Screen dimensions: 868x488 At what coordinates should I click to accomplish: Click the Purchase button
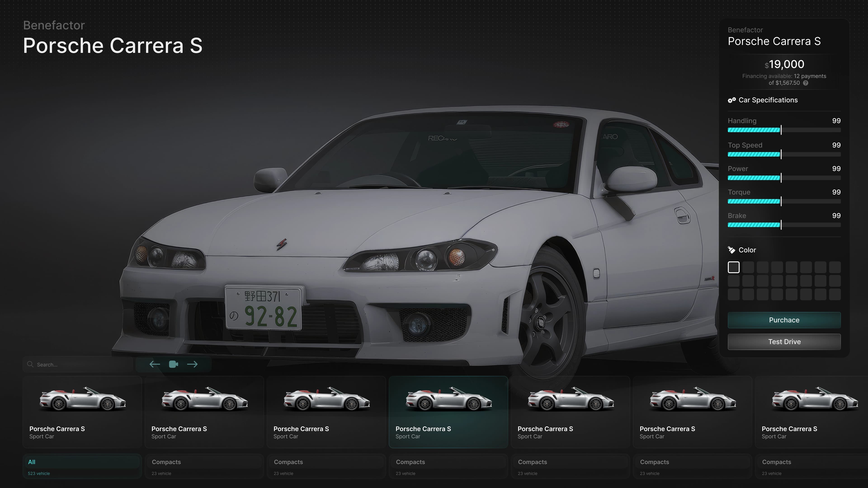784,320
